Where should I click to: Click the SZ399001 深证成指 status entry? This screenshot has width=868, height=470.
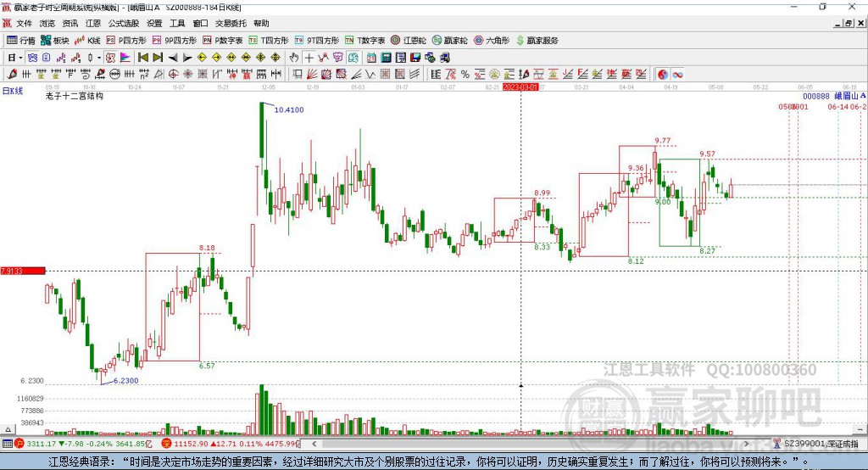coord(816,444)
